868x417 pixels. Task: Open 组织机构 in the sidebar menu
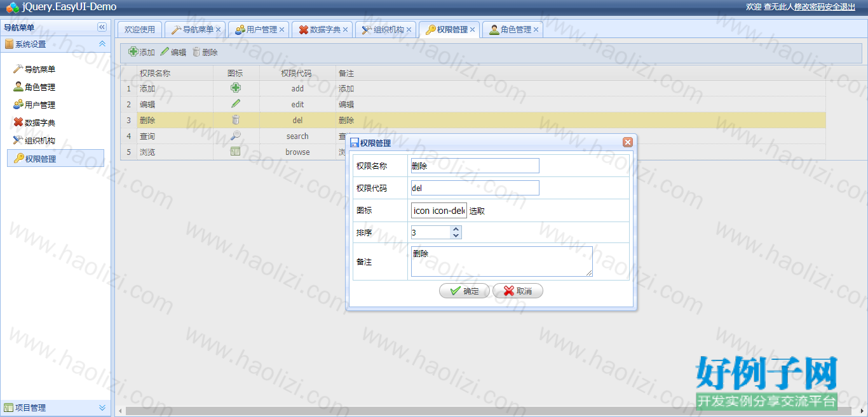tap(40, 140)
